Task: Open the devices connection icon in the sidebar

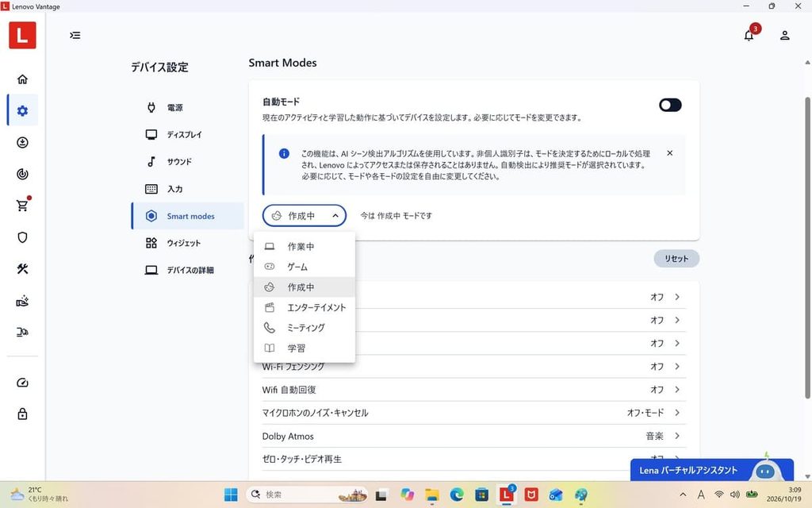Action: point(22,333)
